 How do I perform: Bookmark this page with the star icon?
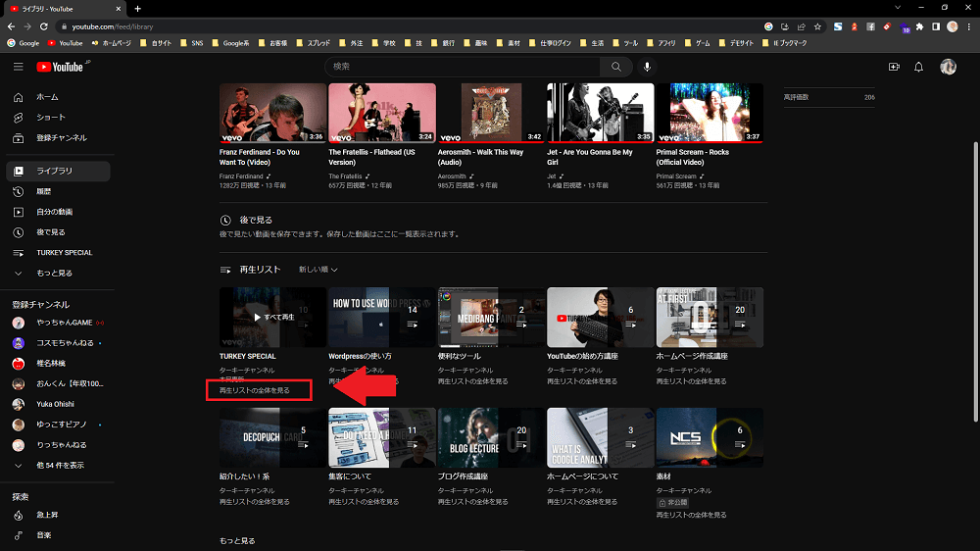[x=817, y=26]
